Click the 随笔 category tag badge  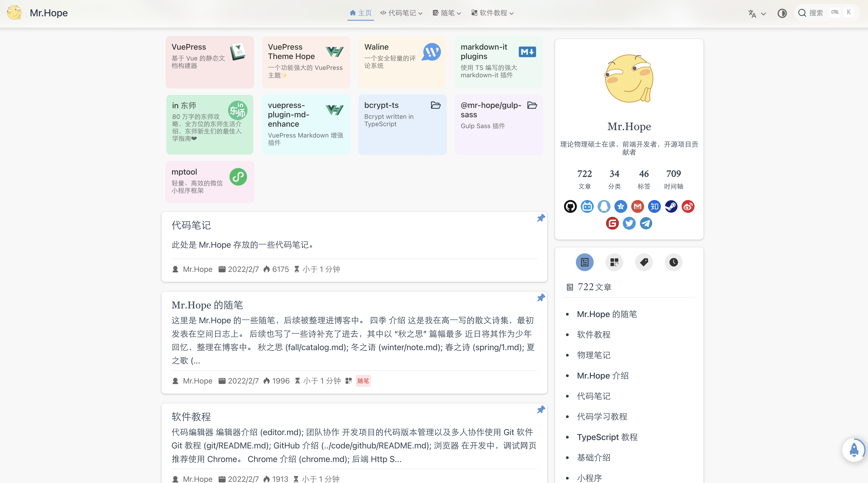pos(363,381)
